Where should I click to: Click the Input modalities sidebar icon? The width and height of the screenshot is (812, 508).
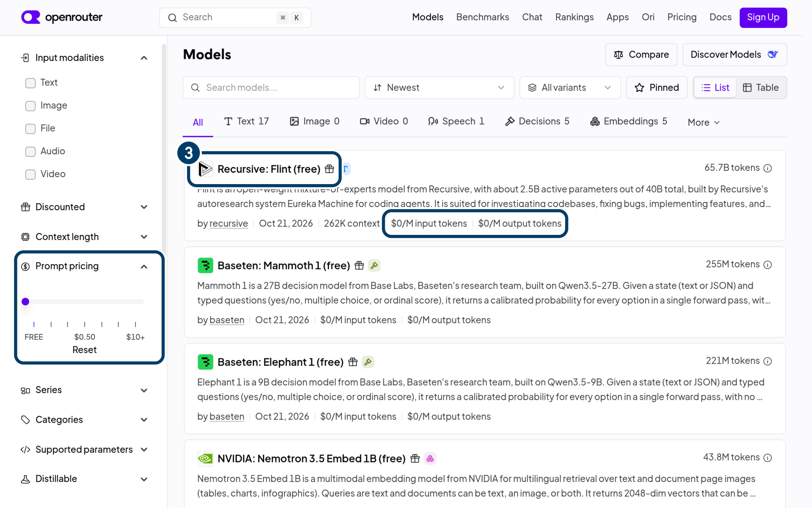click(x=25, y=58)
